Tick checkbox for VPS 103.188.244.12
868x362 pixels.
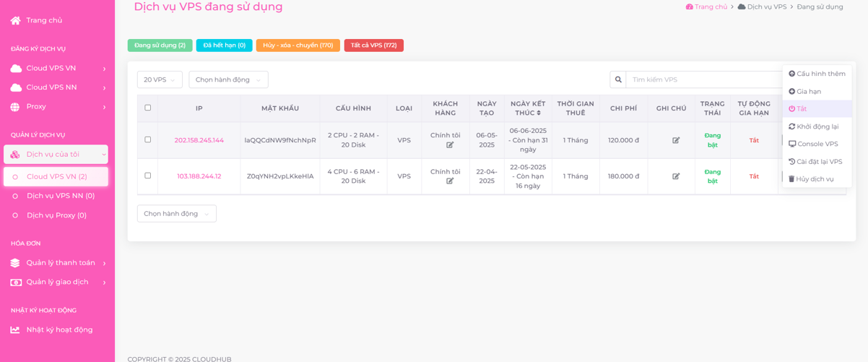point(148,176)
